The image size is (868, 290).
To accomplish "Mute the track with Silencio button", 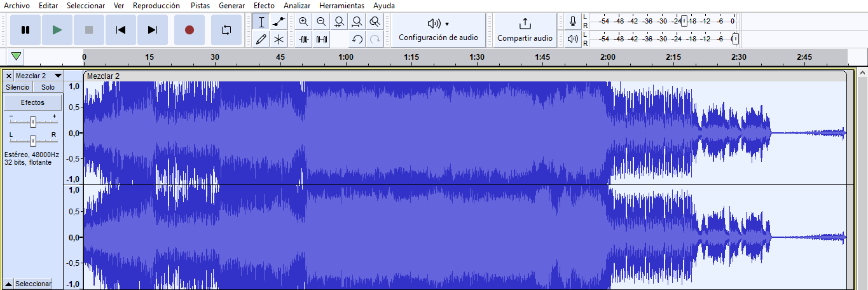I will (17, 87).
